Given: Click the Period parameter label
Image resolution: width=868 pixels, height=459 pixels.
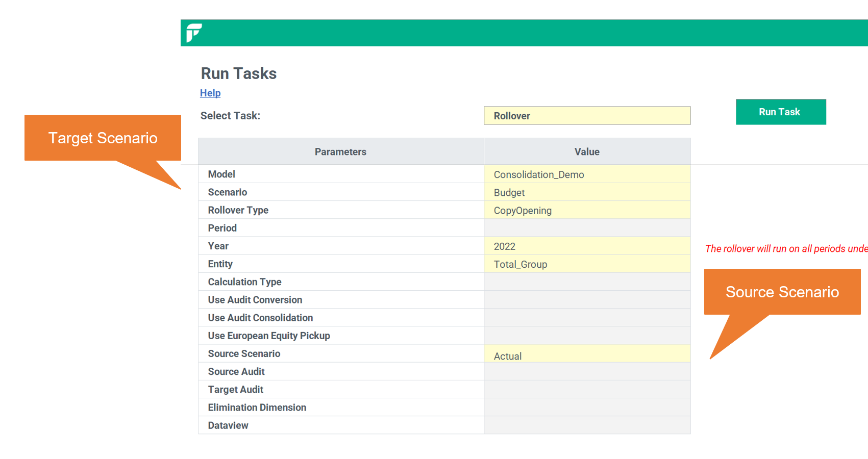Looking at the screenshot, I should tap(222, 228).
